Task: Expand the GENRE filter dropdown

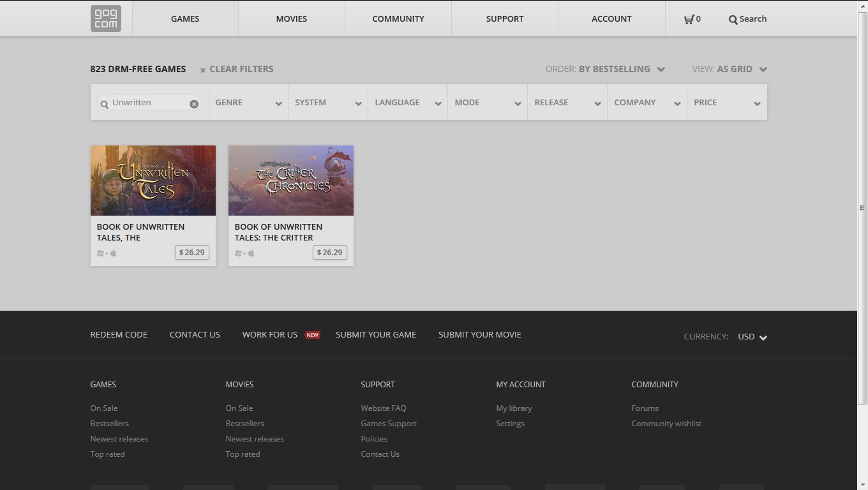Action: pyautogui.click(x=248, y=102)
